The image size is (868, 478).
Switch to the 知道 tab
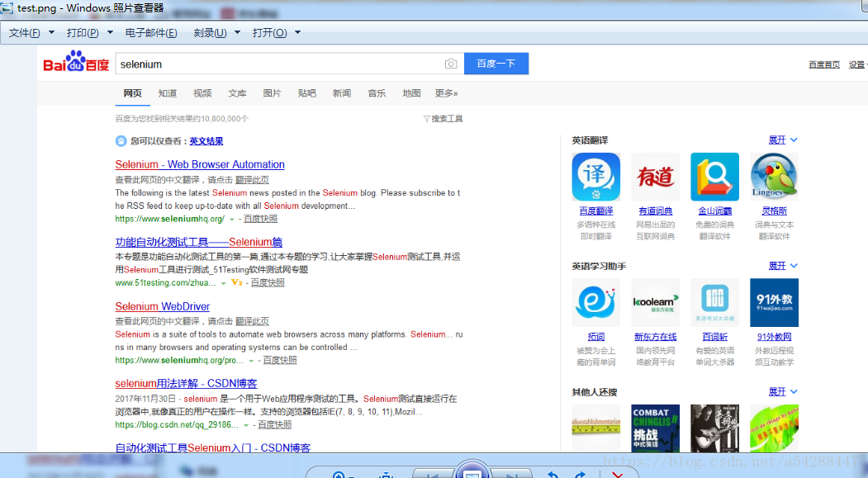(x=167, y=93)
